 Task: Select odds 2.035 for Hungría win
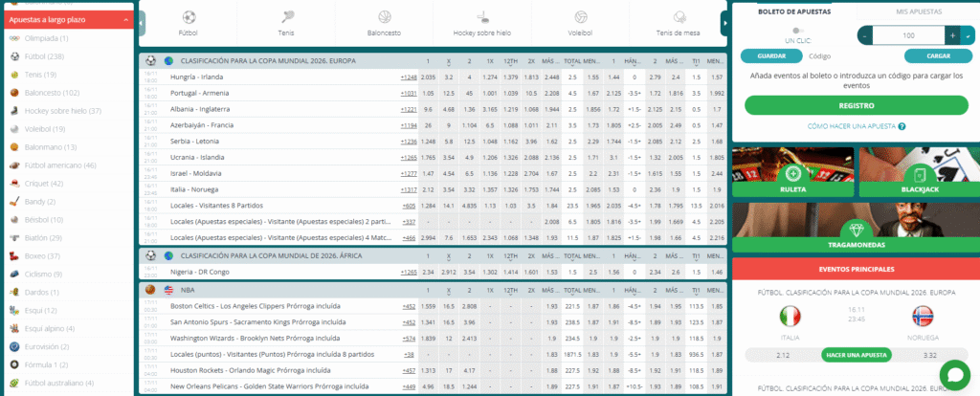[x=428, y=77]
